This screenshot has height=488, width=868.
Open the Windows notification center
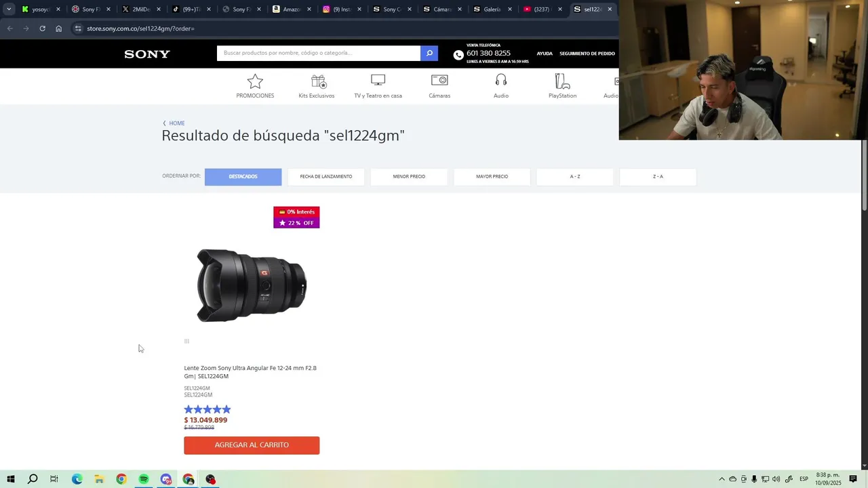pos(853,479)
